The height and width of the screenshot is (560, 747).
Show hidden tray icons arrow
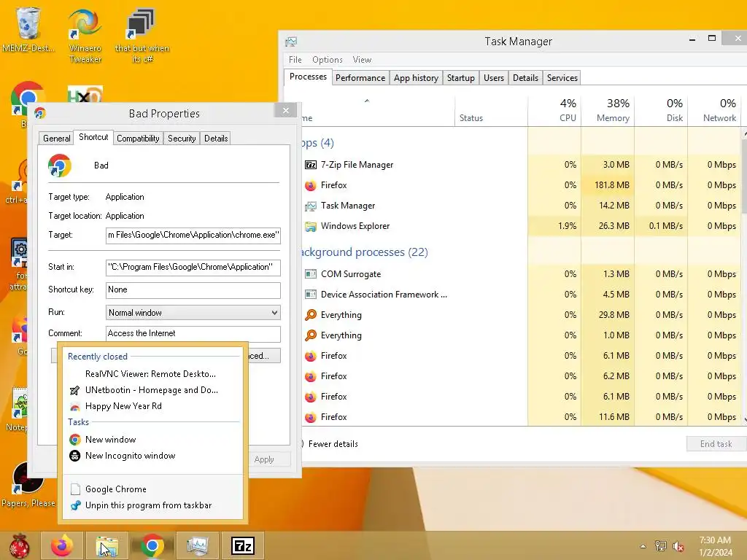pos(643,546)
